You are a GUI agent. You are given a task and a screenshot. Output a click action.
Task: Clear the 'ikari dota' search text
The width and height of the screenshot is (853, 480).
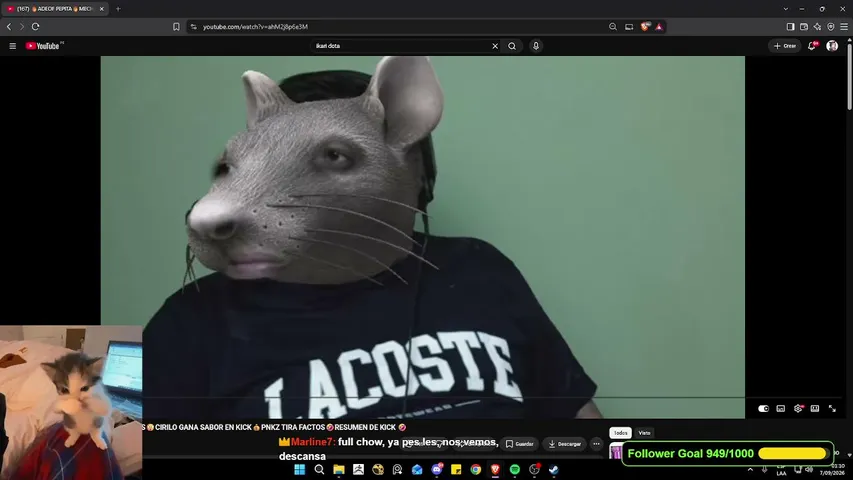coord(495,46)
